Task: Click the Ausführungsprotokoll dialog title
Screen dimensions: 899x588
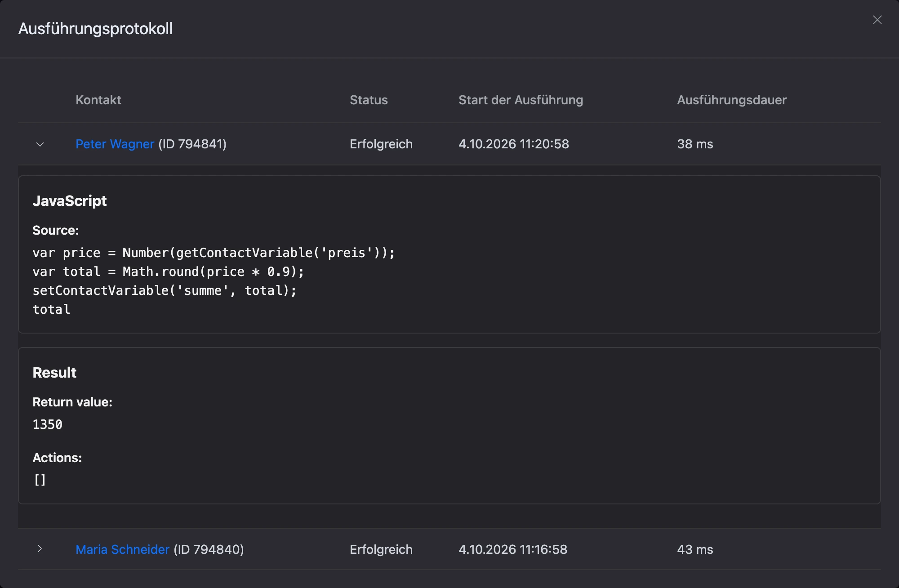Action: [x=95, y=29]
